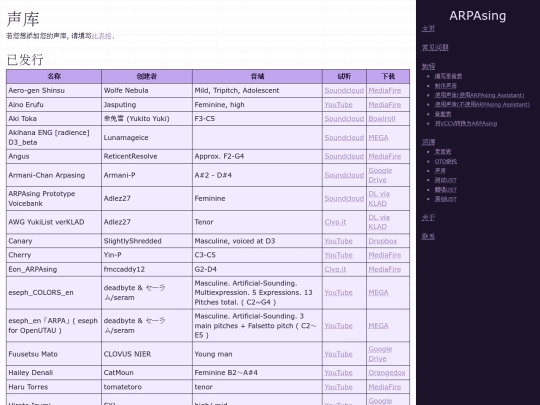The width and height of the screenshot is (540, 405).
Task: Select creator cell 'Wolfe Nebula'
Action: pos(147,91)
